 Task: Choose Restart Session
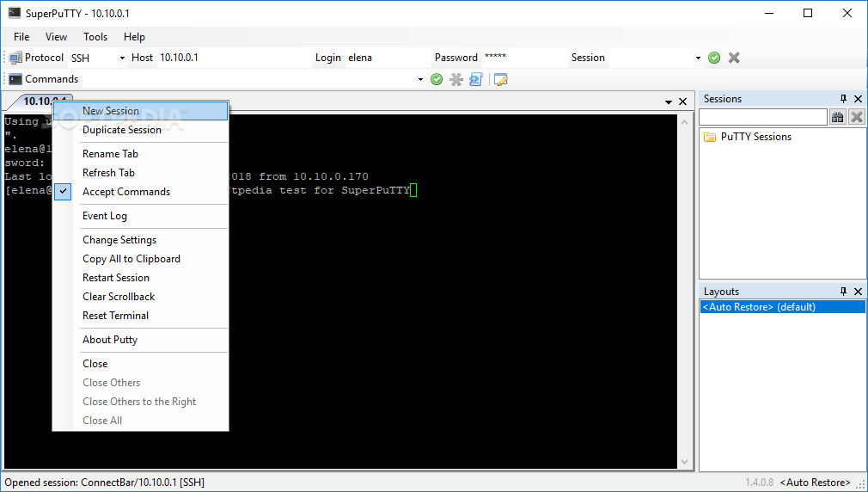coord(141,278)
